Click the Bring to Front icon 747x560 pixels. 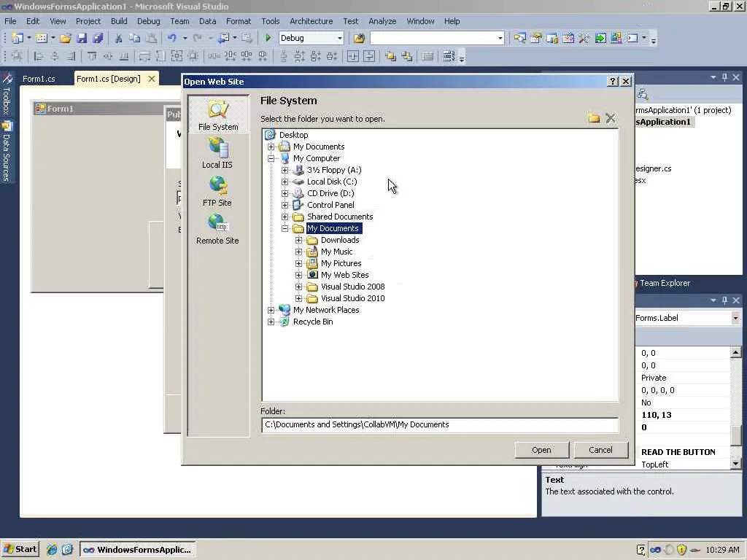[391, 57]
